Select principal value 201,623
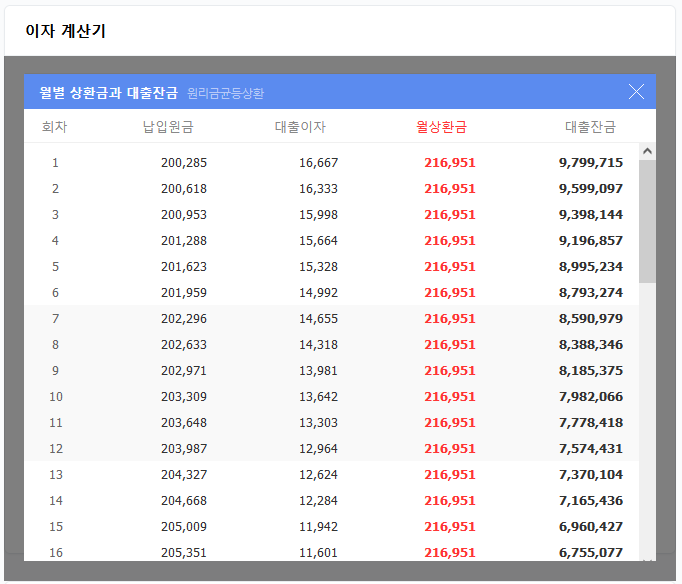Viewport: 682px width, 584px height. (x=184, y=267)
